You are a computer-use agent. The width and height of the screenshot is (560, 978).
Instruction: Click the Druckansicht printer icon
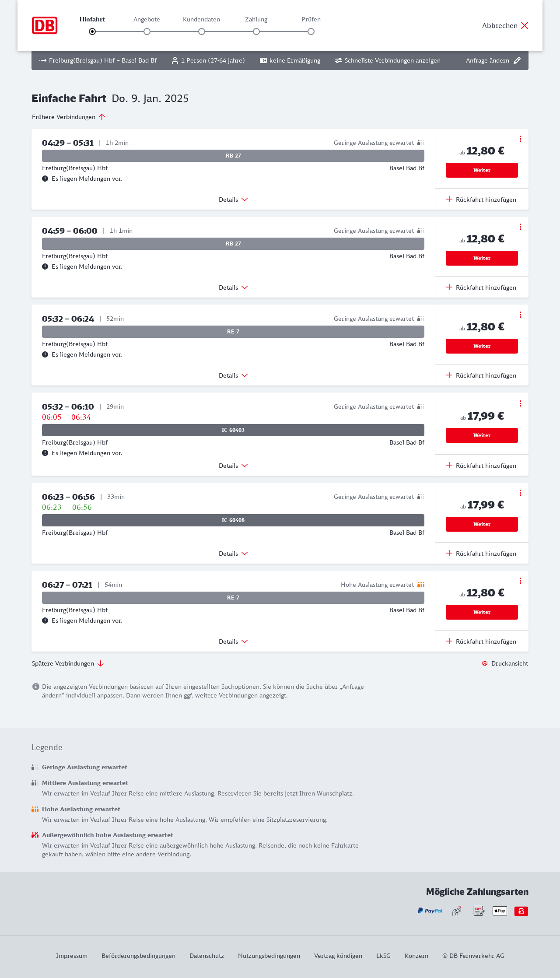coord(485,663)
